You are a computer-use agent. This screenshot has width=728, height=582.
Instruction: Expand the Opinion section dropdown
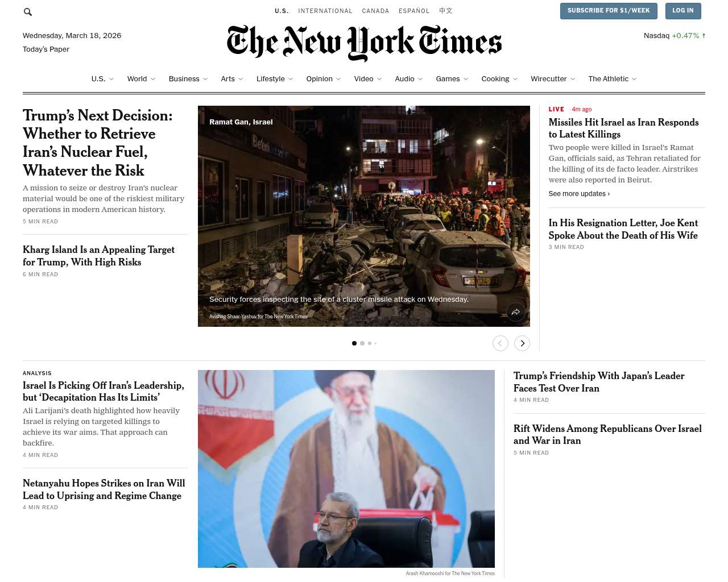(x=338, y=79)
